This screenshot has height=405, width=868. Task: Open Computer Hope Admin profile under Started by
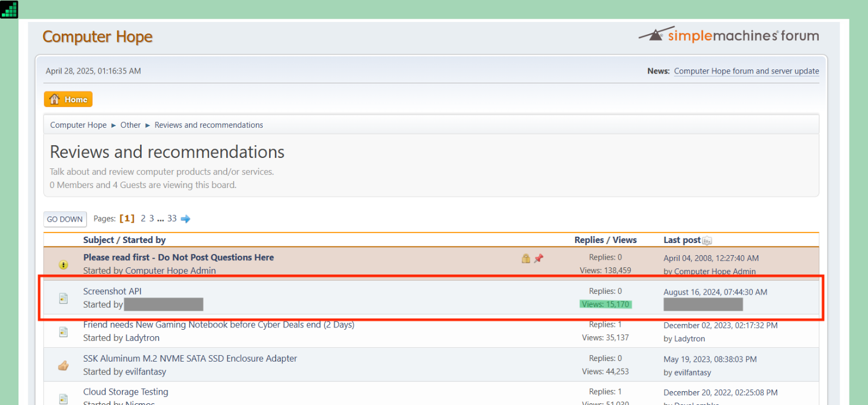(171, 271)
